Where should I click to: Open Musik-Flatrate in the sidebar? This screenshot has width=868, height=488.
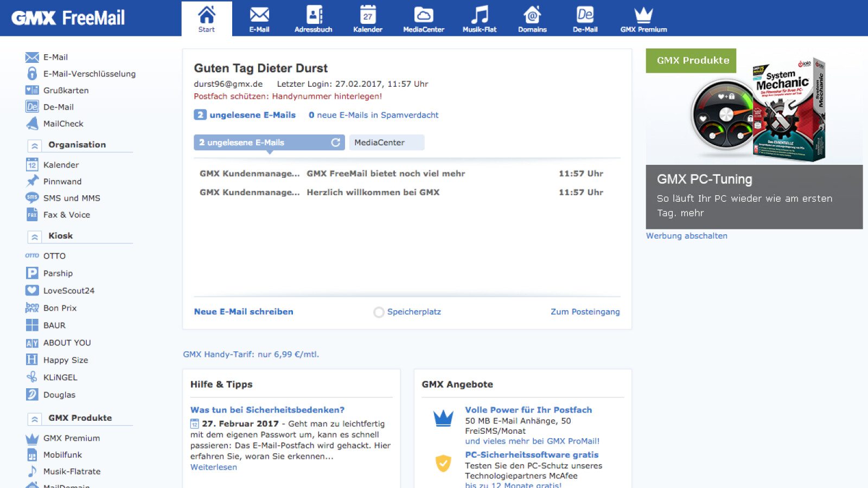[72, 472]
